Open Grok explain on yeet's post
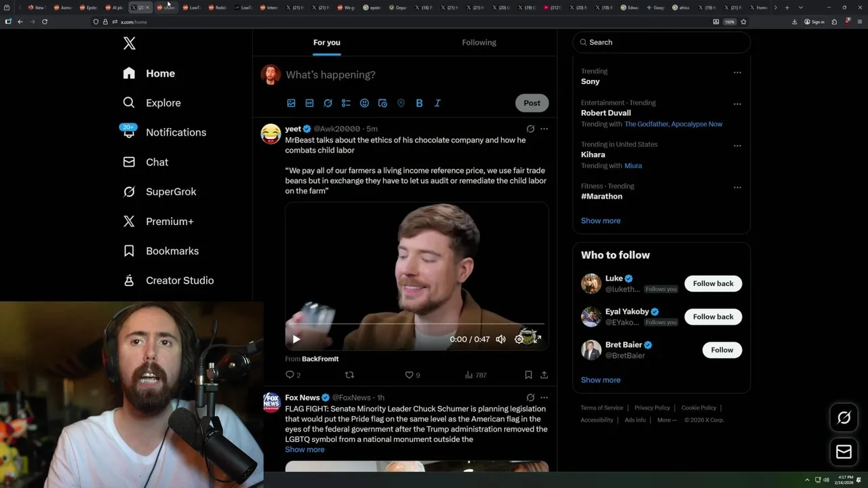 [x=530, y=129]
